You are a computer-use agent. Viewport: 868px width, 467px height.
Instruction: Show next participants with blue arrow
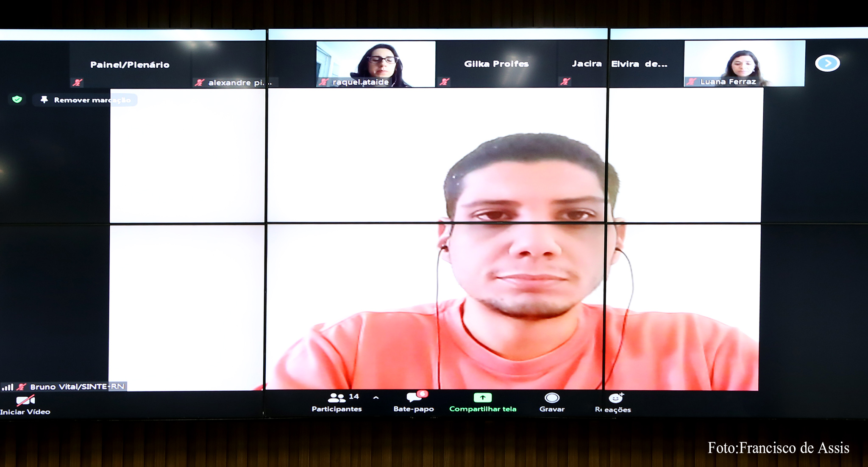click(x=827, y=64)
